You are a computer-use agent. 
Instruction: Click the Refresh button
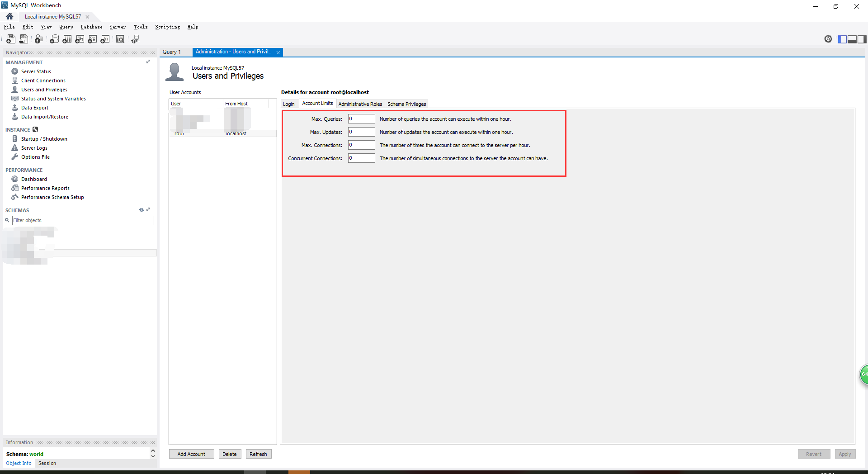point(258,454)
